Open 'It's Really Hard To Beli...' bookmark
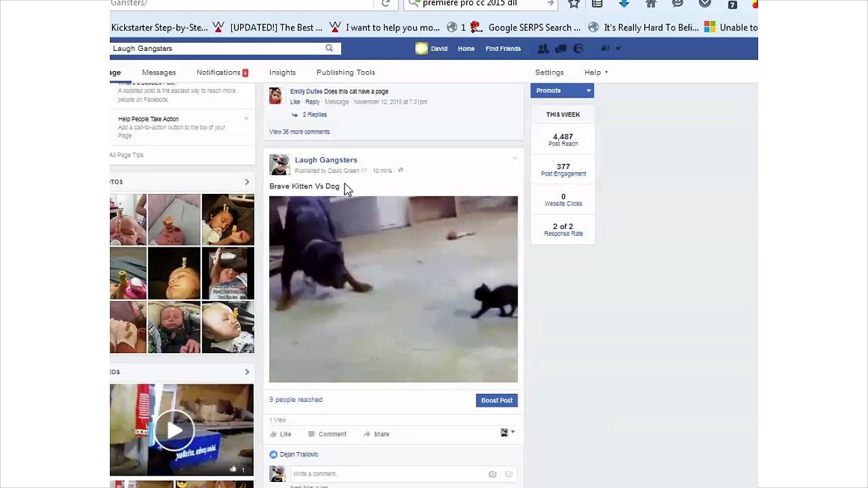The width and height of the screenshot is (868, 488). (x=644, y=28)
